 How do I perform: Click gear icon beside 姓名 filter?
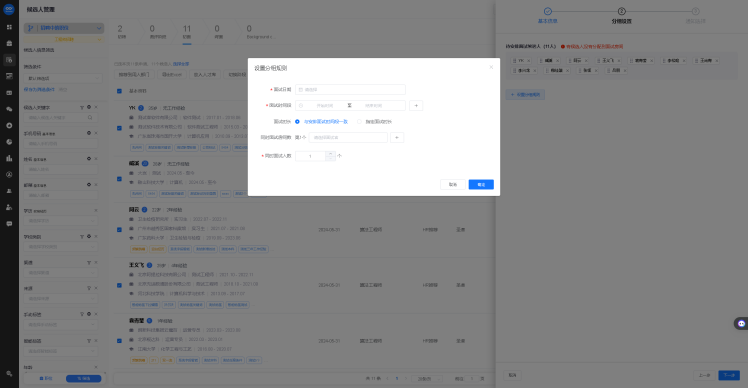(89, 159)
